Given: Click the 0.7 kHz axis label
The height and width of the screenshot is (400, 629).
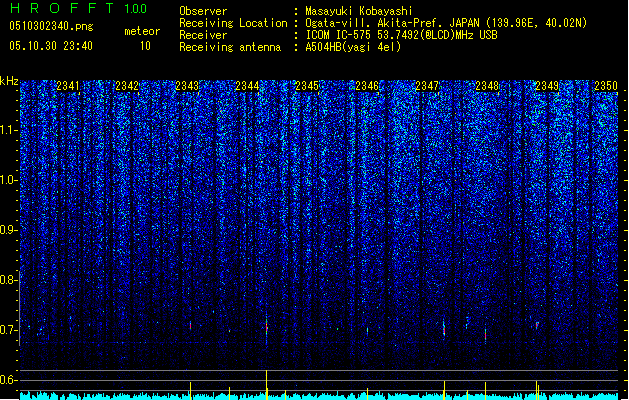Looking at the screenshot, I should (9, 330).
